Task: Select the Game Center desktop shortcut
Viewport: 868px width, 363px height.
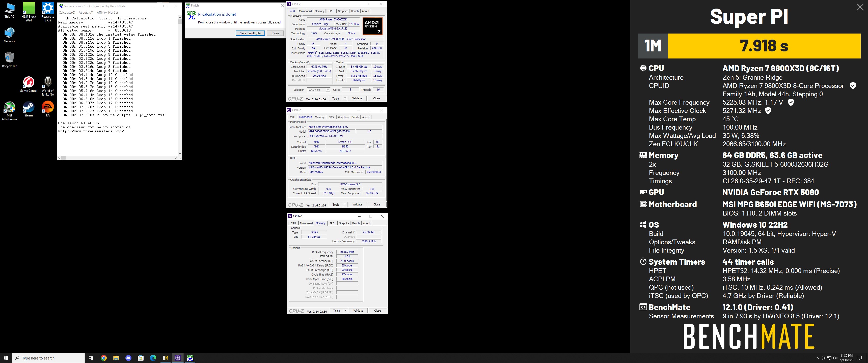Action: pyautogui.click(x=29, y=84)
